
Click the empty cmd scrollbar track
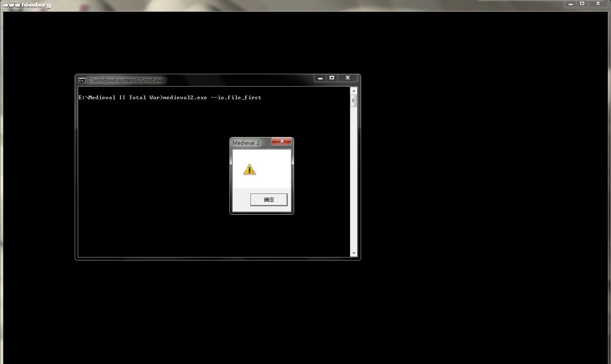coord(353,178)
